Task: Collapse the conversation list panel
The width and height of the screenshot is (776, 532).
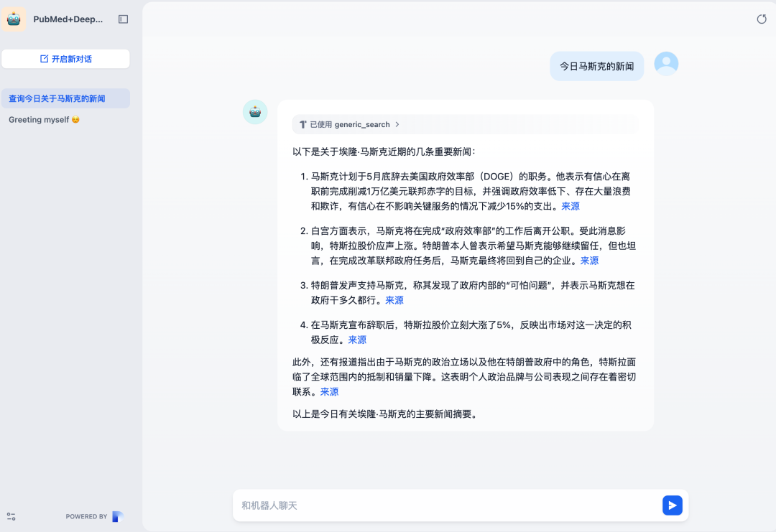Action: [x=123, y=19]
